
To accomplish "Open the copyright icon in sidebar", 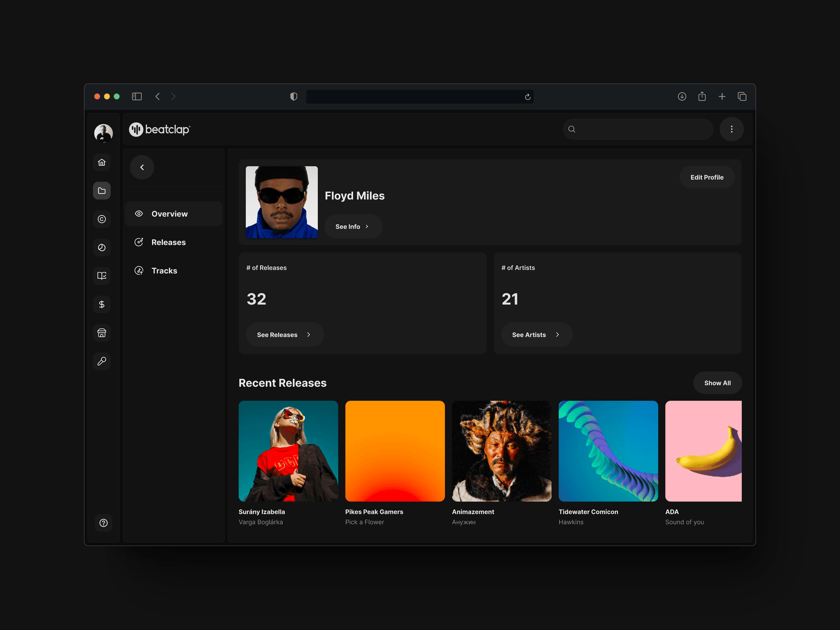I will 102,219.
